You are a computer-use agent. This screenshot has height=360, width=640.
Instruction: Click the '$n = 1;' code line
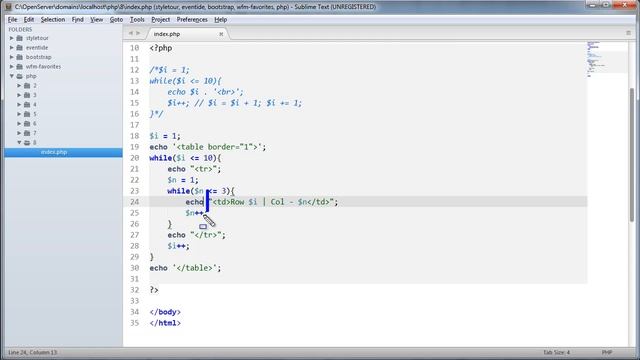[183, 180]
